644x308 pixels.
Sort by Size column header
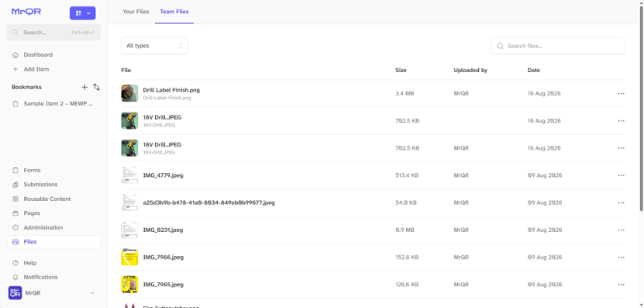(x=401, y=71)
